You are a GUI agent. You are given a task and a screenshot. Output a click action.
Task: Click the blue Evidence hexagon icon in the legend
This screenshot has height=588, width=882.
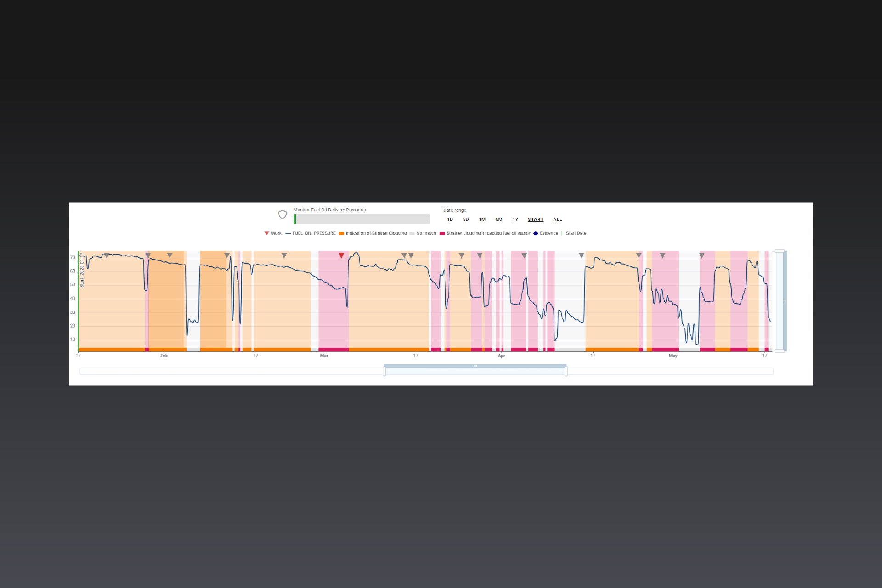[535, 233]
